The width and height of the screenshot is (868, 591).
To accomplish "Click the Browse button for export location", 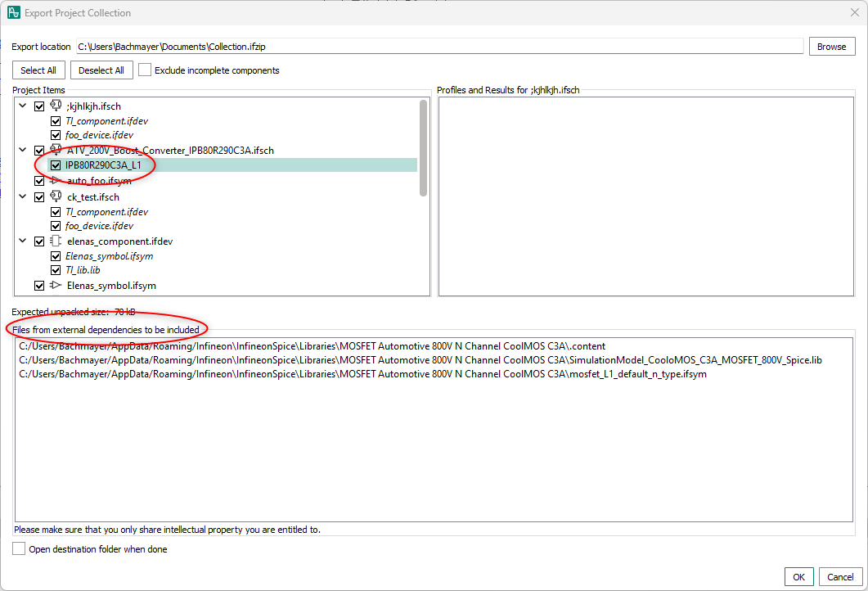I will pyautogui.click(x=831, y=47).
